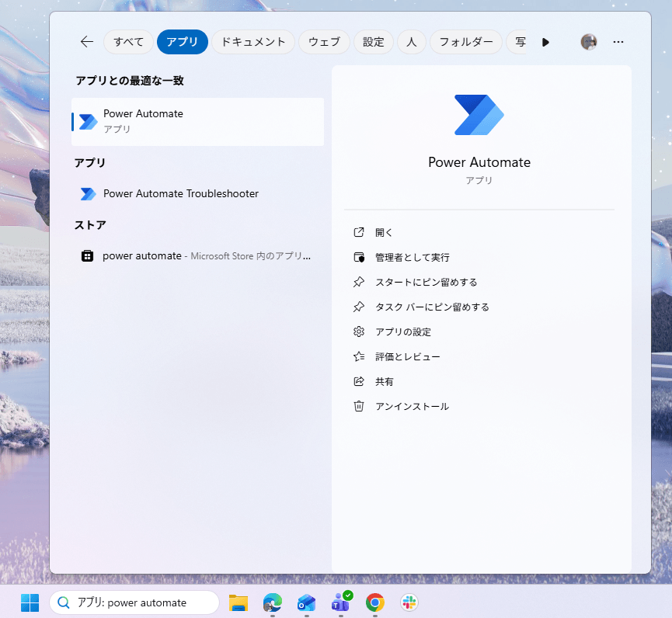Open the three-dot options menu
Image resolution: width=672 pixels, height=618 pixels.
point(618,42)
